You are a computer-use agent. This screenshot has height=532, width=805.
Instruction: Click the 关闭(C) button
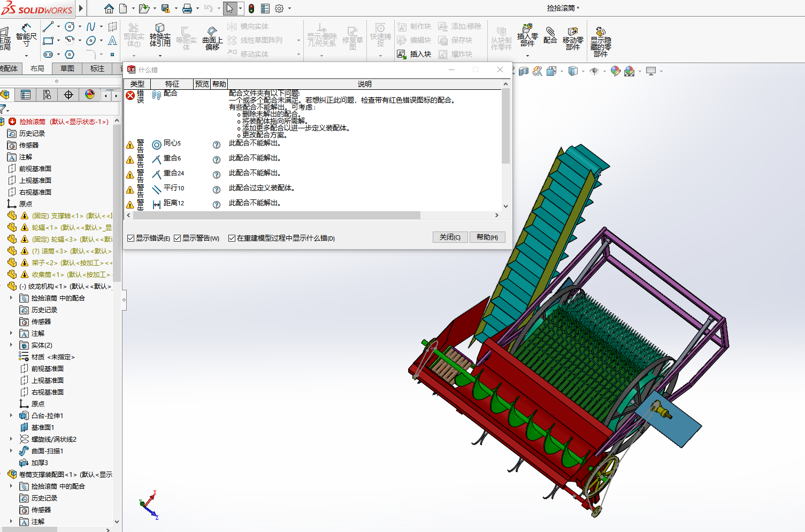pyautogui.click(x=450, y=237)
